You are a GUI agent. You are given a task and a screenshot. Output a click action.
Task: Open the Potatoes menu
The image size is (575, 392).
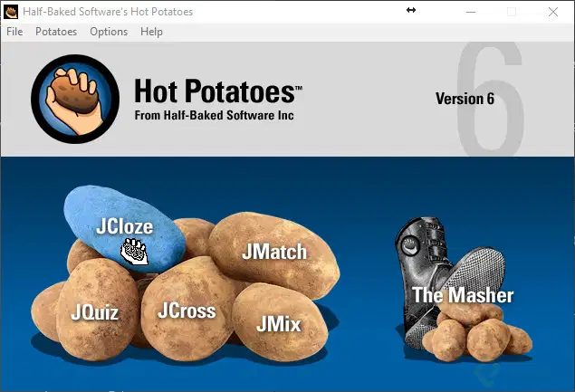[56, 32]
